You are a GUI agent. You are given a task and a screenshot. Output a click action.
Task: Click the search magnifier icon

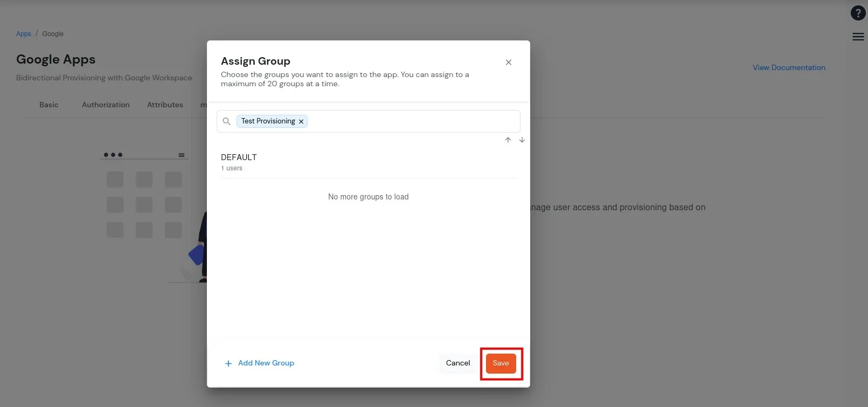pyautogui.click(x=226, y=121)
